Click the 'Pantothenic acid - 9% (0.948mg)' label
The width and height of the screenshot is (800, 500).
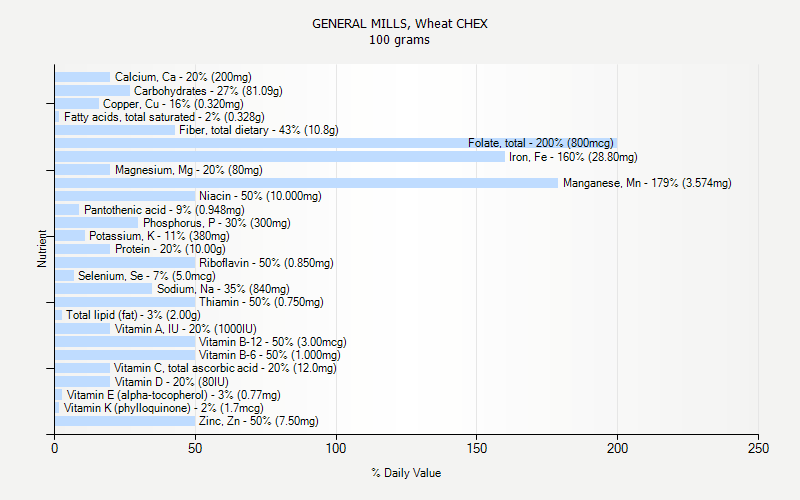tap(164, 210)
